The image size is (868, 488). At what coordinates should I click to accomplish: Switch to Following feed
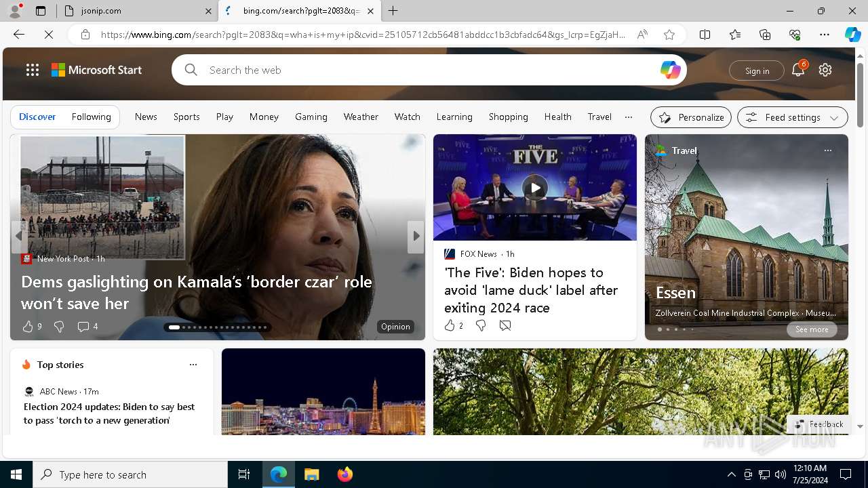92,117
